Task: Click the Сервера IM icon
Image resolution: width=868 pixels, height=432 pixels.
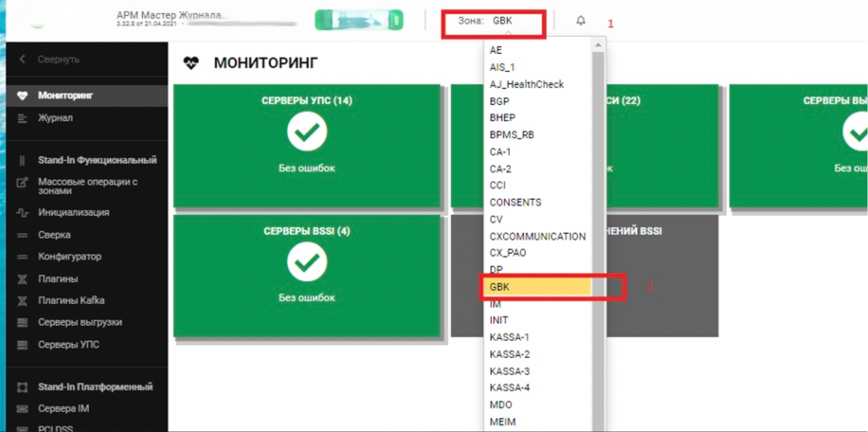Action: pyautogui.click(x=22, y=409)
